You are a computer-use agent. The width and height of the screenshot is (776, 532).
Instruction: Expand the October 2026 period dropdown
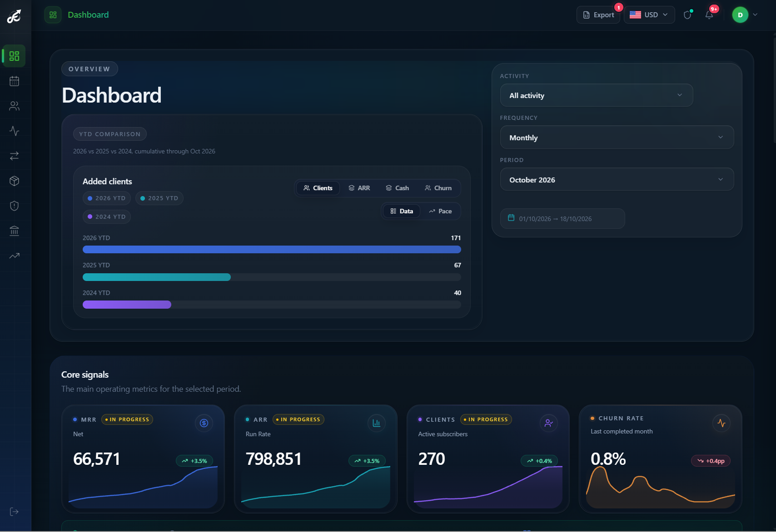click(x=617, y=179)
